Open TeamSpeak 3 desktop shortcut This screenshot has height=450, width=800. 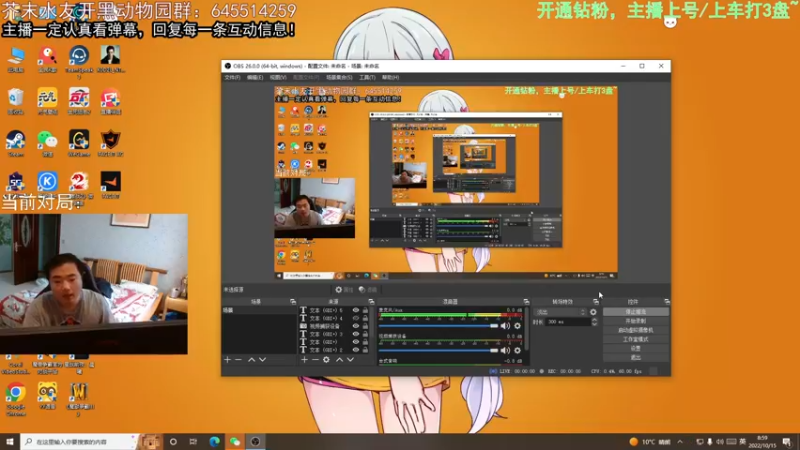(79, 62)
